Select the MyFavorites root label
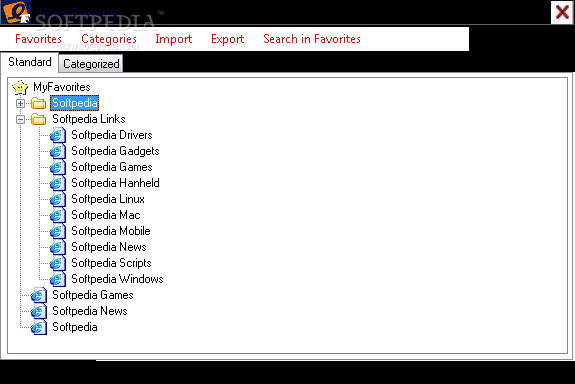 click(62, 87)
